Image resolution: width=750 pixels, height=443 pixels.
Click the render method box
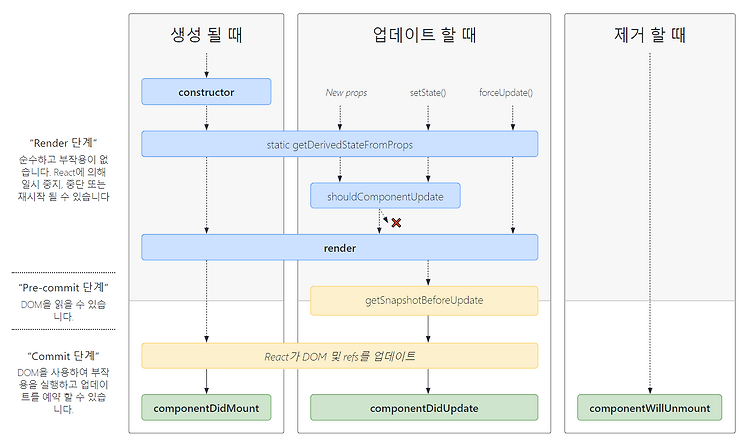tap(340, 247)
